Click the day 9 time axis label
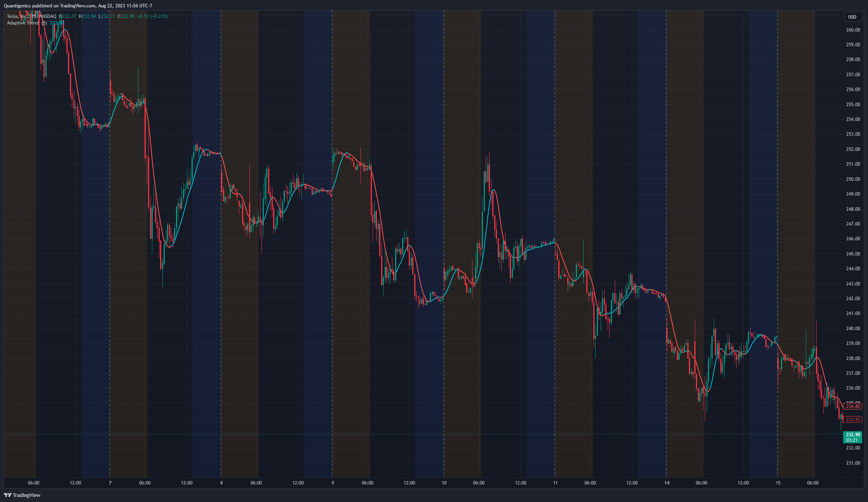Image resolution: width=868 pixels, height=502 pixels. coord(333,483)
